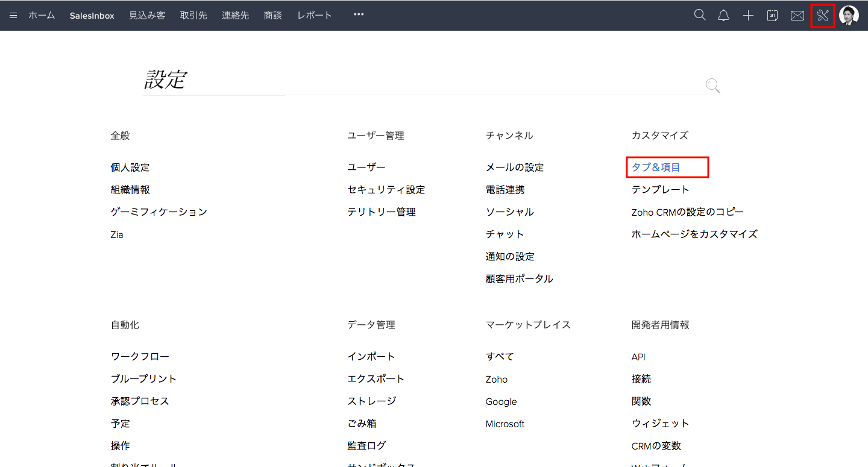
Task: Click the セキュリティ設定 link
Action: [x=386, y=190]
